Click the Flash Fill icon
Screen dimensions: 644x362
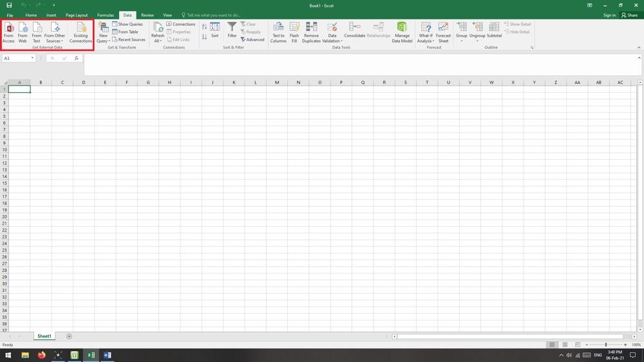pyautogui.click(x=294, y=32)
